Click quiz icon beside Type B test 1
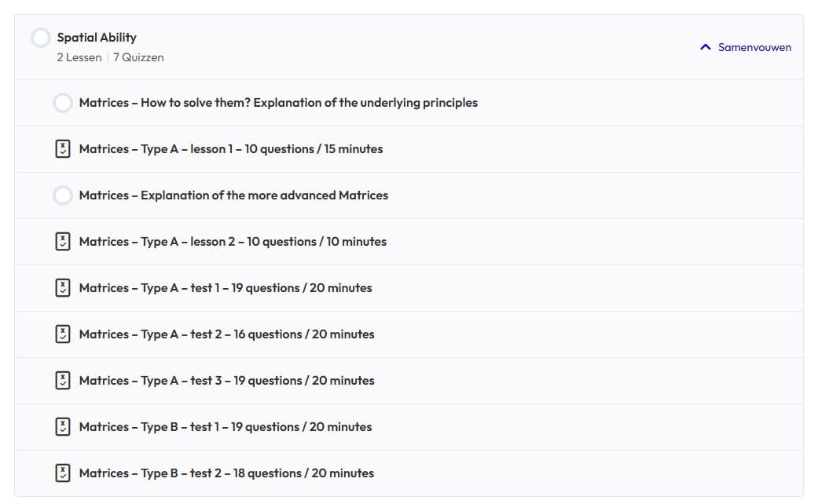Image resolution: width=818 pixels, height=504 pixels. coord(63,427)
